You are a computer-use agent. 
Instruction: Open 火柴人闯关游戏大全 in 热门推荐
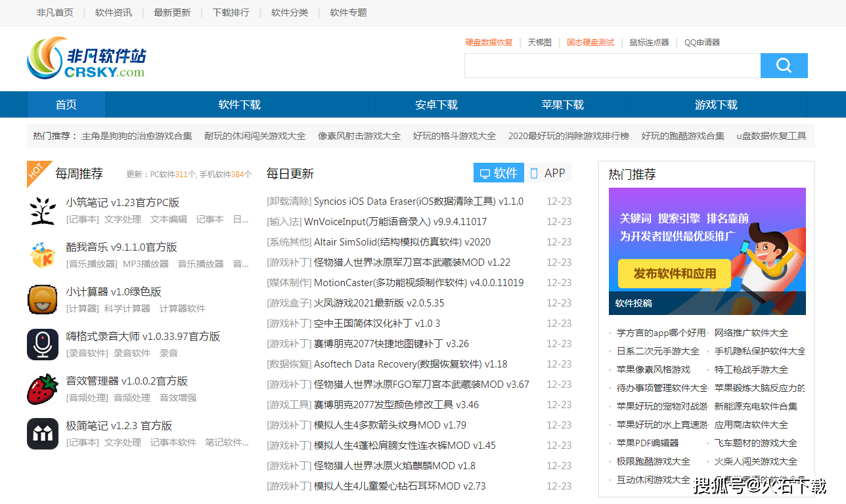pyautogui.click(x=756, y=461)
